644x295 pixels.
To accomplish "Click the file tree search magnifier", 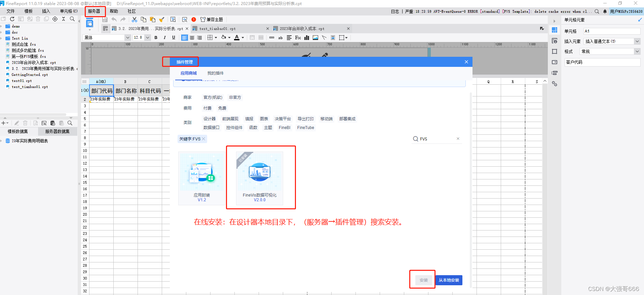I will [72, 19].
